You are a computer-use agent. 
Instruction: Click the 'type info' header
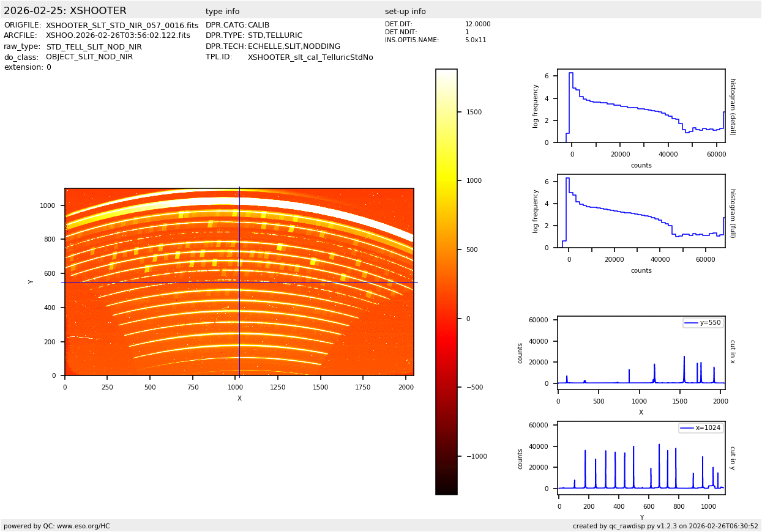coord(222,12)
